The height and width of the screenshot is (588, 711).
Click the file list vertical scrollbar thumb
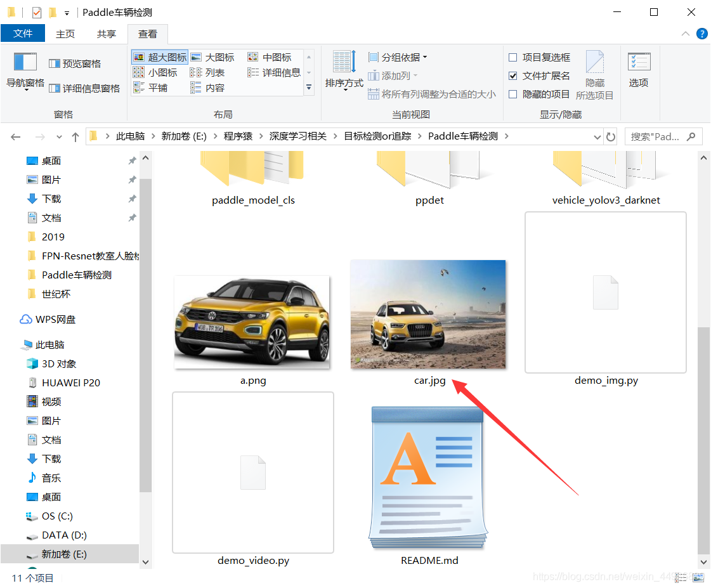[x=703, y=440]
